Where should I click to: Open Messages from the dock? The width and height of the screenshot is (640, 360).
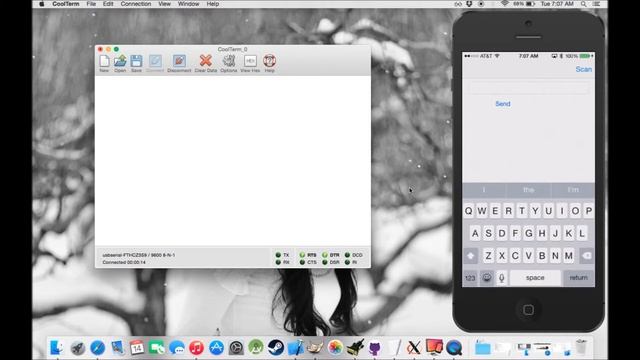[177, 348]
